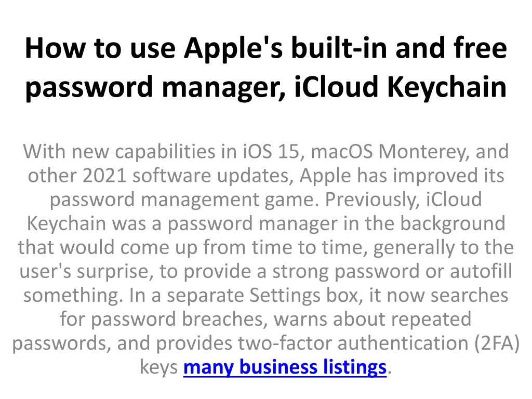The width and height of the screenshot is (532, 399).
Task: Click the "iOS 15" text in the paragraph
Action: coord(271,151)
